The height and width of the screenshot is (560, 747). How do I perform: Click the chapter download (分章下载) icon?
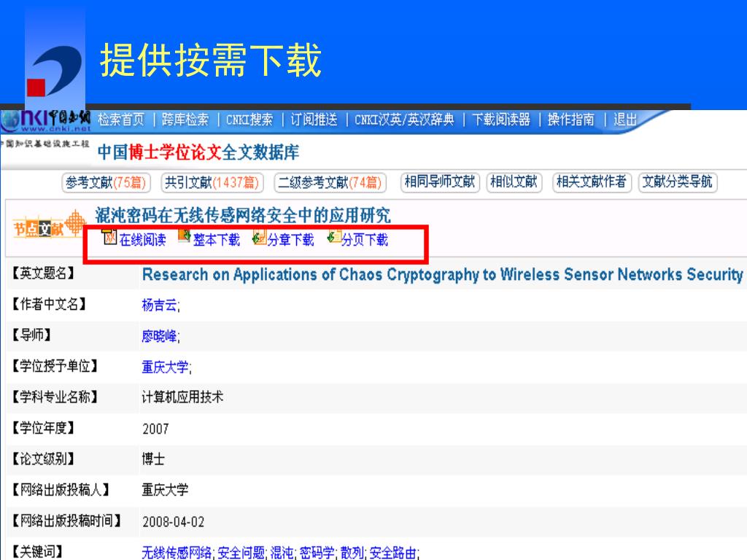click(x=259, y=237)
